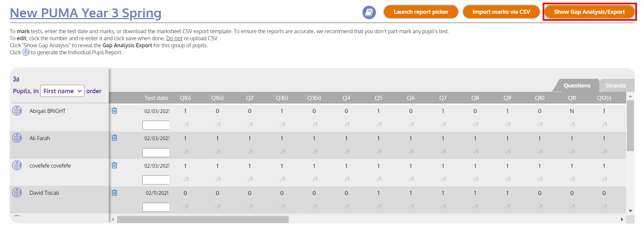Click Show Gap Analysis/Export button
Viewport: 644px width, 236px height.
coord(589,12)
